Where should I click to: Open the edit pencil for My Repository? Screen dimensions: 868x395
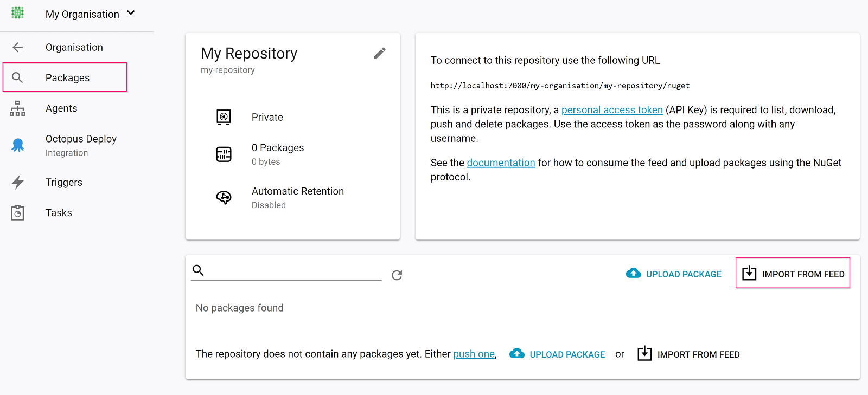[x=379, y=53]
